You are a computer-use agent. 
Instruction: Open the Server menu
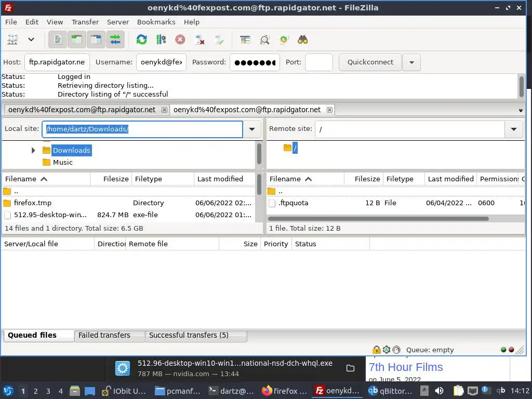tap(118, 22)
